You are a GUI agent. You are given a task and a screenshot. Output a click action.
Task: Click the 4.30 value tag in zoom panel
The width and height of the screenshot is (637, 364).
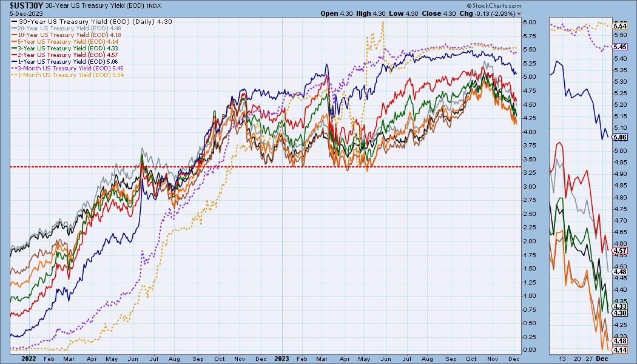point(620,313)
